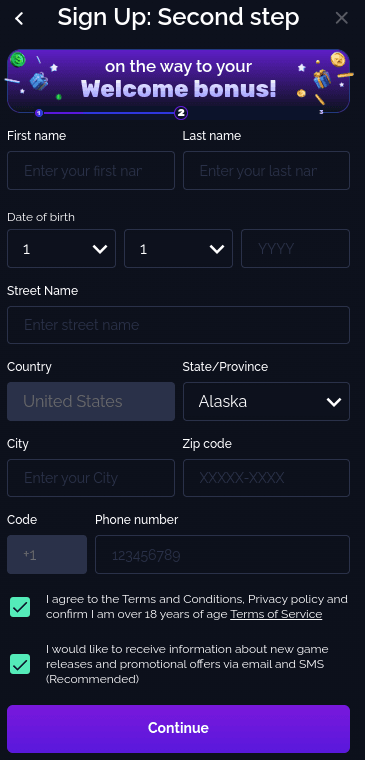Click the Welcome bonus banner
Image resolution: width=365 pixels, height=760 pixels.
pos(178,81)
